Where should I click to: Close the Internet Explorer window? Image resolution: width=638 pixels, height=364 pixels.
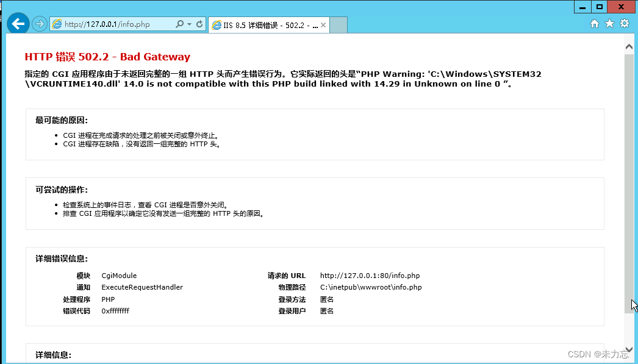pyautogui.click(x=621, y=7)
